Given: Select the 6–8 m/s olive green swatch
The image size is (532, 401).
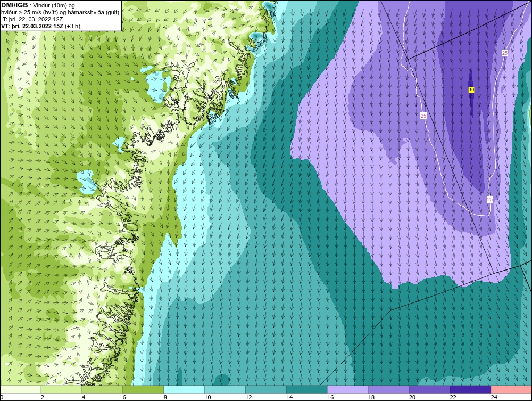Looking at the screenshot, I should [143, 389].
